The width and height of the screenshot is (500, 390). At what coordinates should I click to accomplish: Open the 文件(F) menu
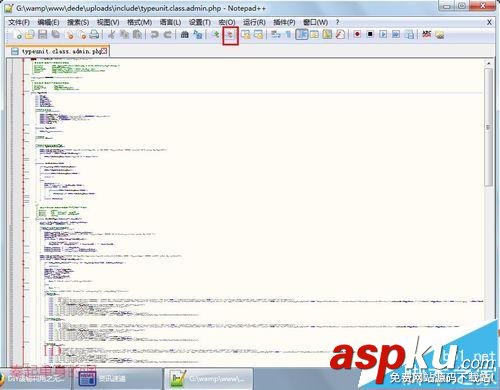click(x=19, y=23)
